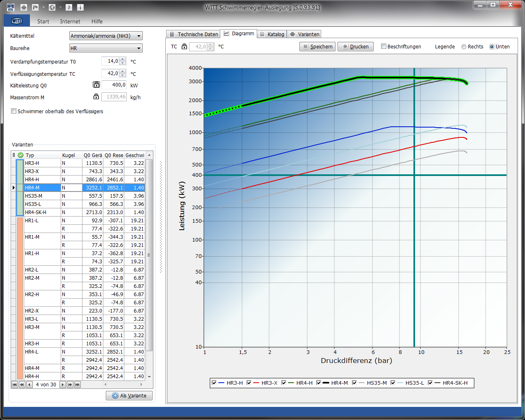Toggle the lock icon next to Kälteleistung Q0
This screenshot has height=420, width=525.
point(96,85)
